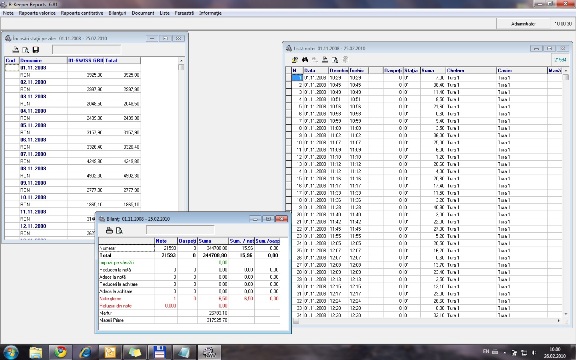Click the clock in the system tray
Viewport: 576px width, 360px height.
(x=555, y=353)
